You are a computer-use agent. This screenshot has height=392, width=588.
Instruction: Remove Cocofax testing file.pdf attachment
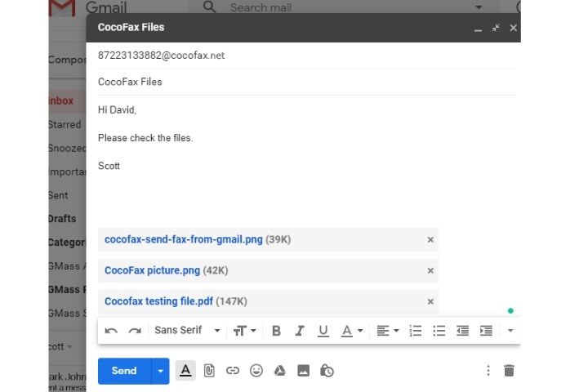(430, 301)
